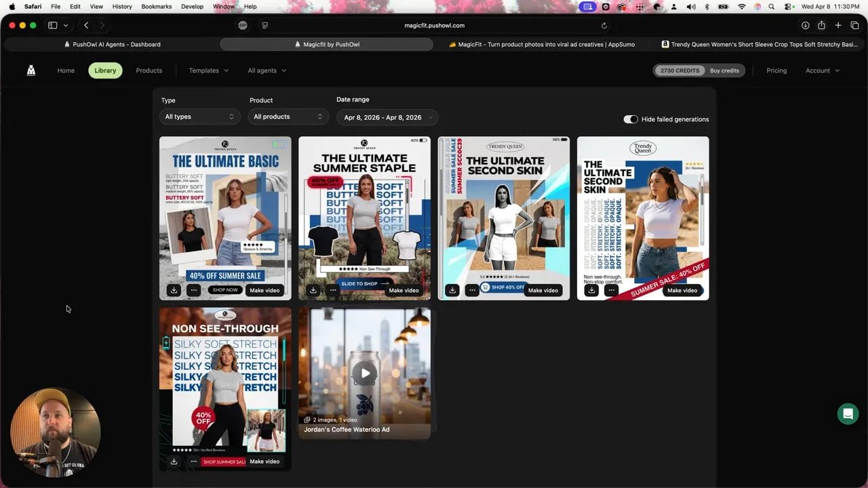The height and width of the screenshot is (488, 868).
Task: Click the Safari share icon
Action: (821, 25)
